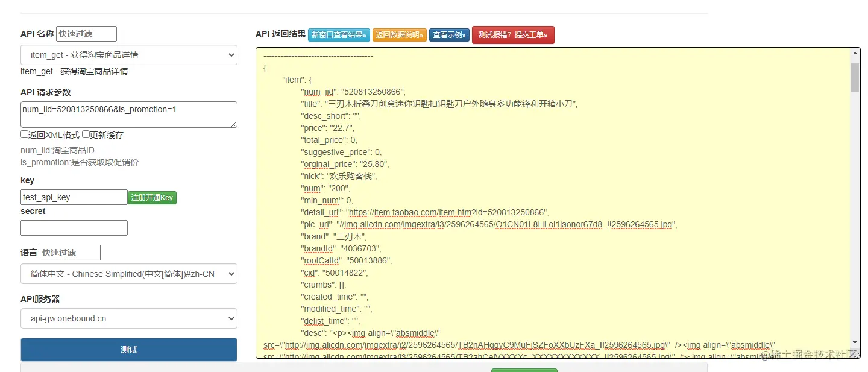The height and width of the screenshot is (372, 868).
Task: Click the 注册开通Key button
Action: (x=152, y=197)
